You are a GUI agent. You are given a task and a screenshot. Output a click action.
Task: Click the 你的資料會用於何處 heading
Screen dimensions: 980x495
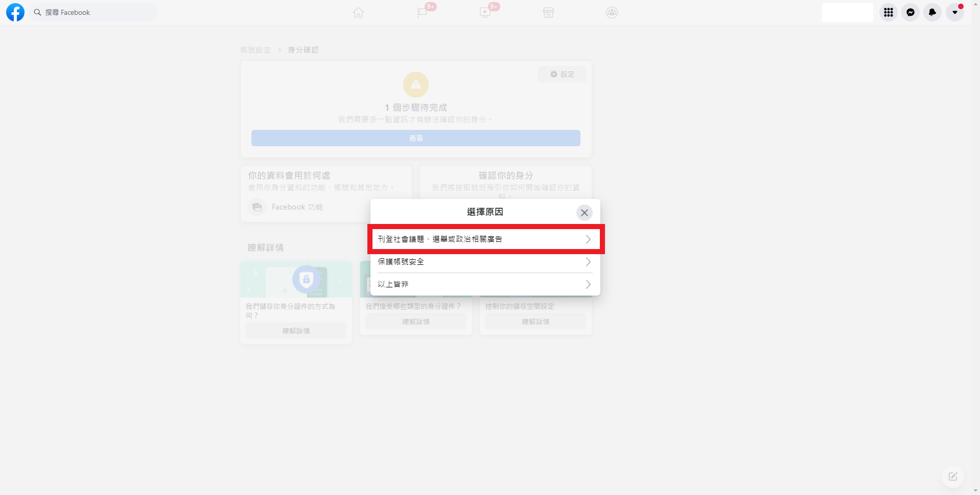coord(289,175)
